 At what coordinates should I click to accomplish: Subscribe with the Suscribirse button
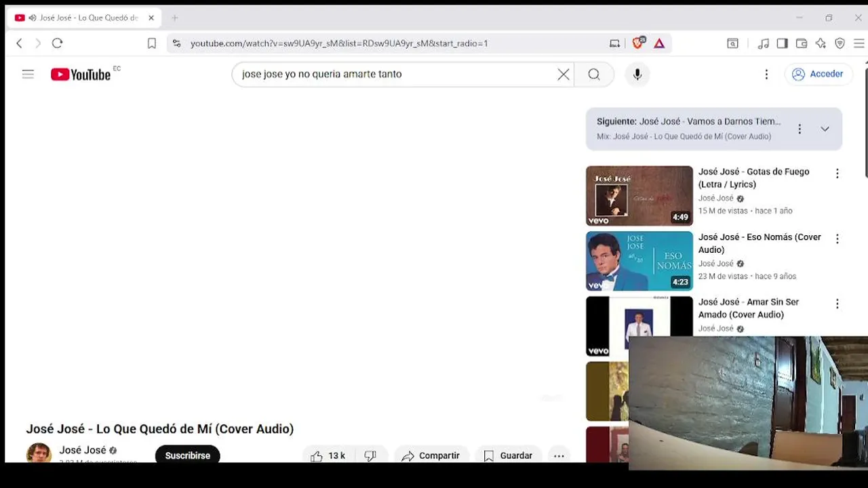tap(188, 455)
